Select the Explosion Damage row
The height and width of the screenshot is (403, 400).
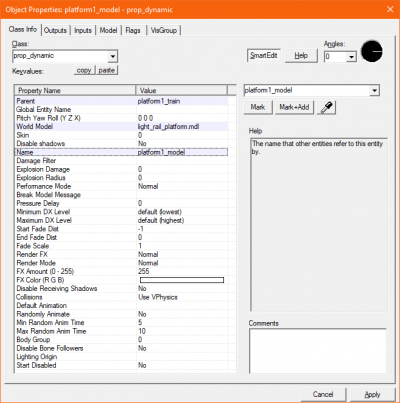pos(122,169)
